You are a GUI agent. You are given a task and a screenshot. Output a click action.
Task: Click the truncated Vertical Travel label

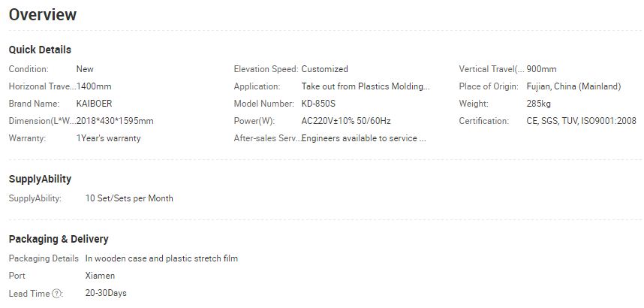pyautogui.click(x=492, y=69)
